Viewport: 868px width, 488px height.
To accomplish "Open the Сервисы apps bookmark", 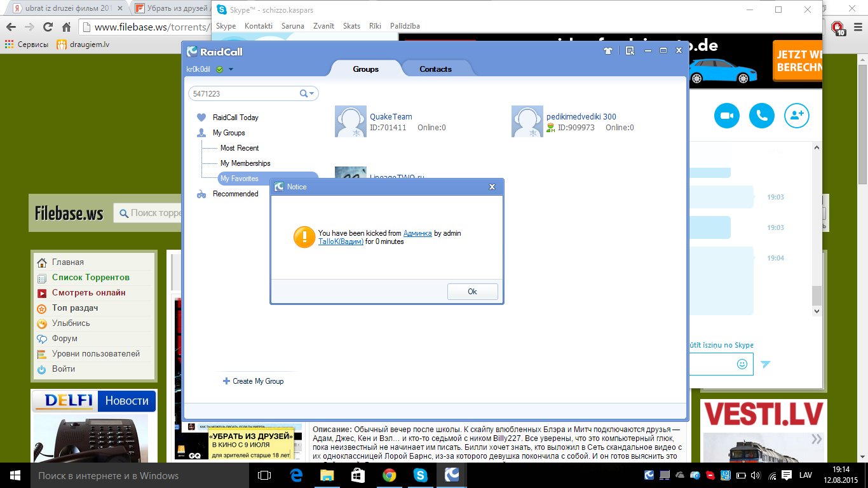I will [27, 44].
